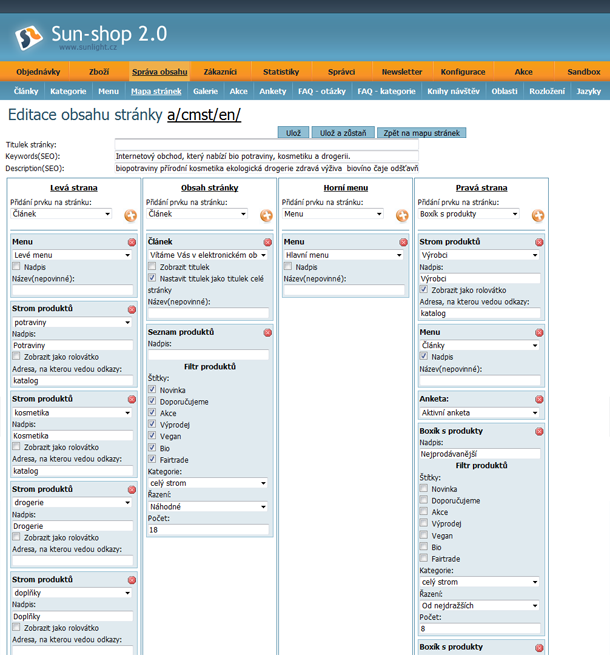Open the Mapa stránek submenu link
The height and width of the screenshot is (655, 610).
point(156,91)
